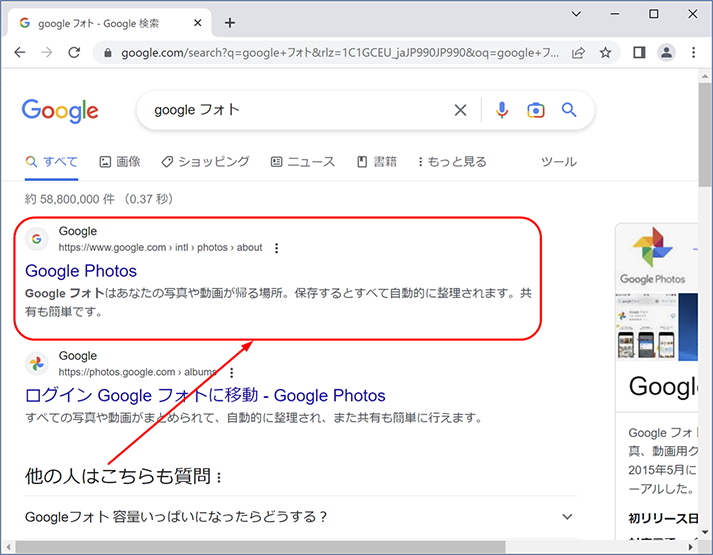713x555 pixels.
Task: Click the https://www.google.com › intl › photos › about URL
Action: pos(161,248)
